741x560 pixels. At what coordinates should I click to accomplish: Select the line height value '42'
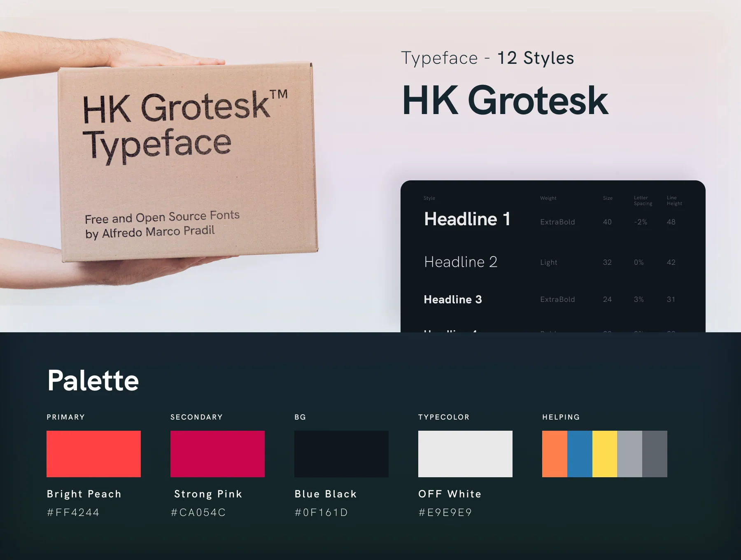[671, 262]
